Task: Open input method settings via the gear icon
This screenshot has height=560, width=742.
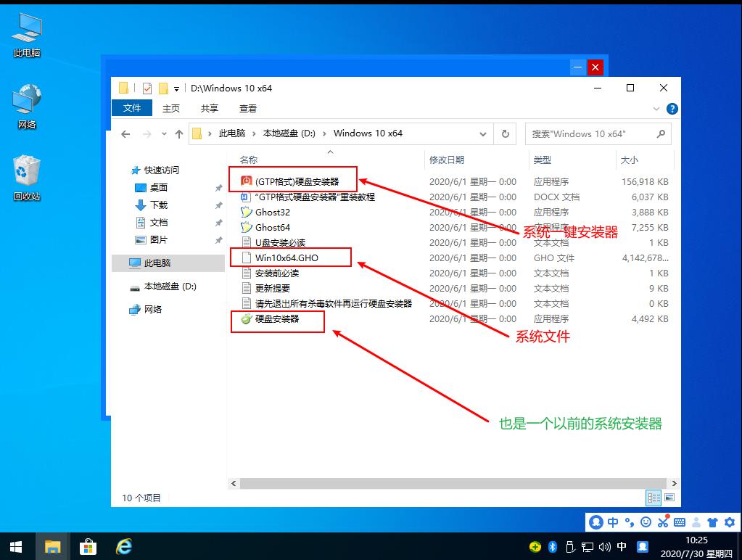Action: pos(730,522)
